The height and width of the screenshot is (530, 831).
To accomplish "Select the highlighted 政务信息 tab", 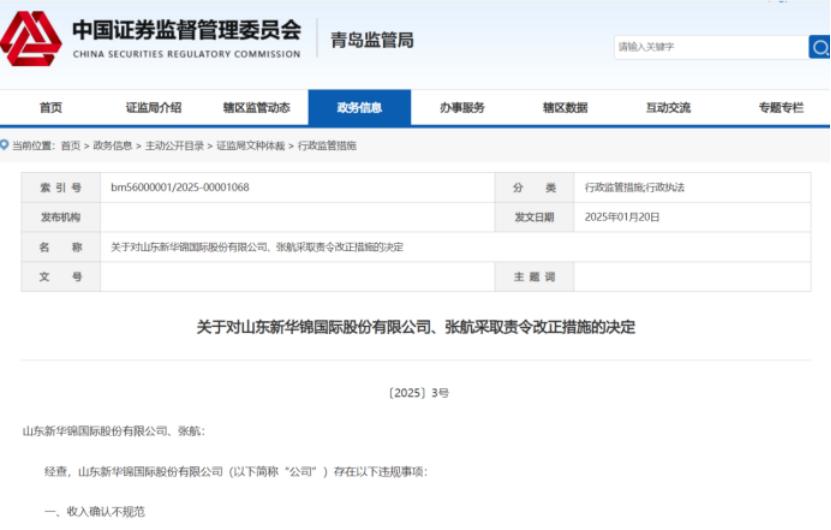I will point(359,108).
